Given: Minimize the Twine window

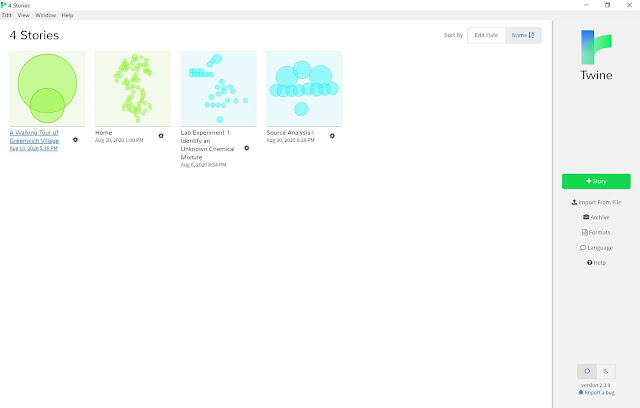Looking at the screenshot, I should (x=586, y=5).
